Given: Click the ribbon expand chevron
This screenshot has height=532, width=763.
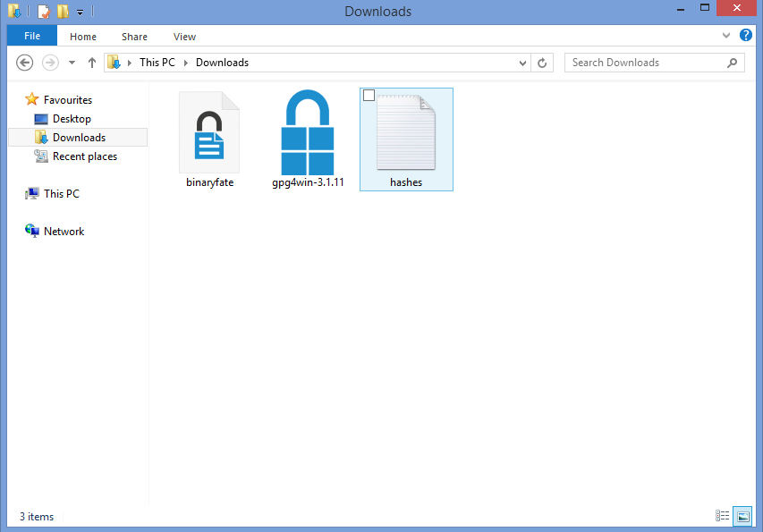Looking at the screenshot, I should [x=726, y=36].
